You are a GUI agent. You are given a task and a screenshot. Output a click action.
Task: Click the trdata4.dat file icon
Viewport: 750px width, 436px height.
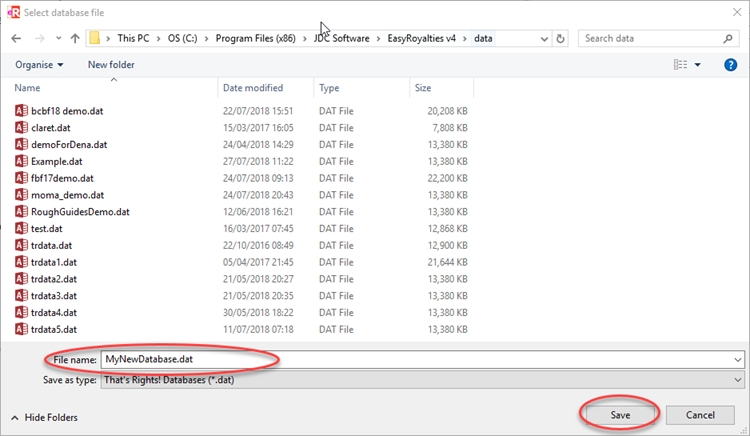(21, 313)
